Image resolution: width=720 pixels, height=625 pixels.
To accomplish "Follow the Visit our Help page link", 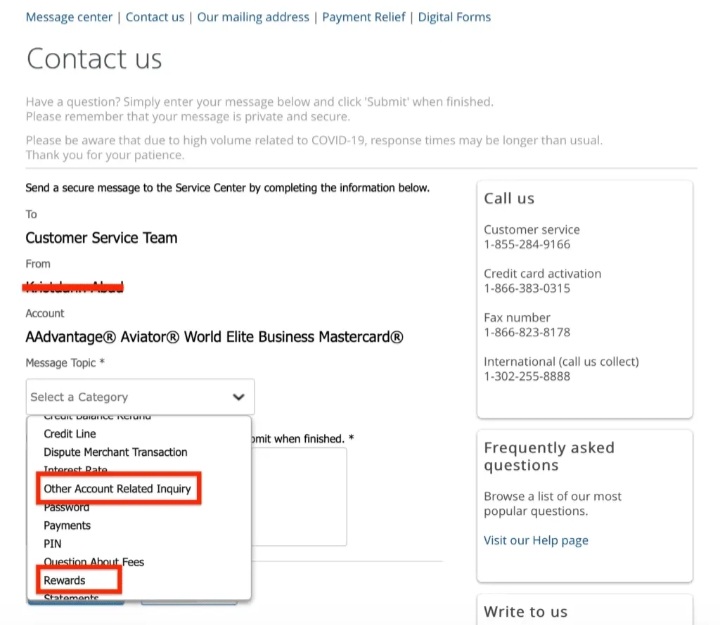I will pyautogui.click(x=536, y=540).
